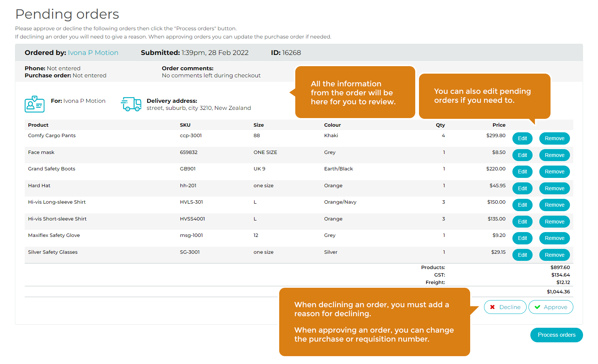Remove Comfy Cargo Pants from the order
Screen dimensions: 598x364
click(x=554, y=139)
